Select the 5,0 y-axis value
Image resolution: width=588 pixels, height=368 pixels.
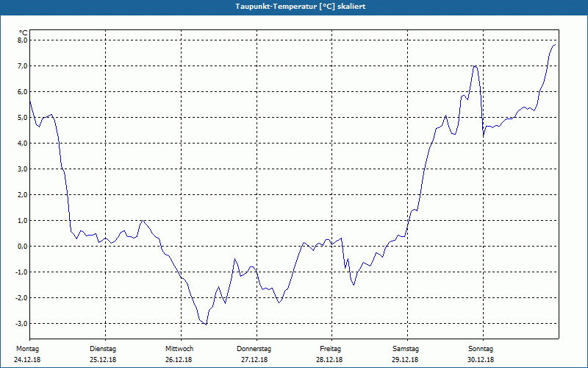23,118
